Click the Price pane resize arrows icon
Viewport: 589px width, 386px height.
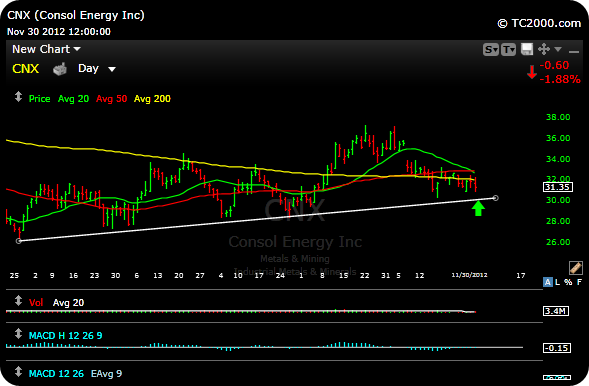point(18,97)
